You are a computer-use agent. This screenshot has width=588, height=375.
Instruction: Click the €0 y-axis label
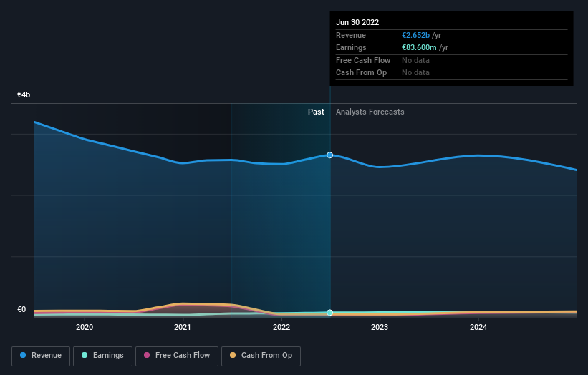[21, 309]
